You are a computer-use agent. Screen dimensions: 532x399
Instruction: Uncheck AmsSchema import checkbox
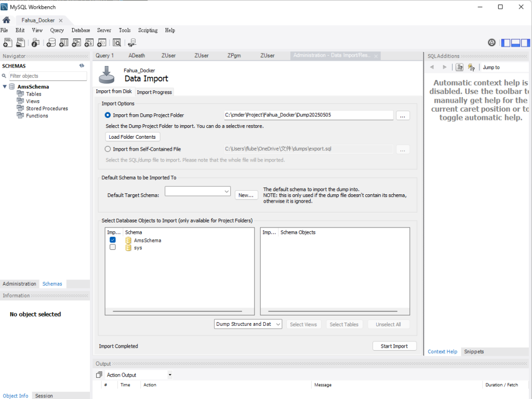[x=113, y=240]
